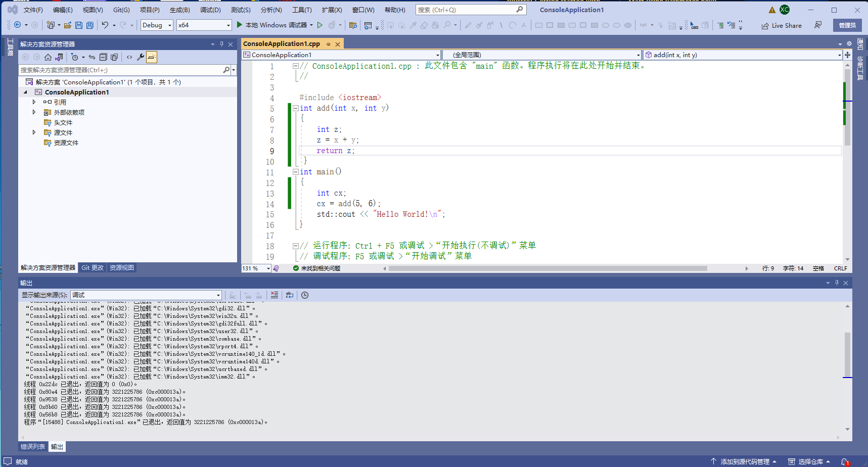Click the clock timestamp icon in Output toolbar
The height and width of the screenshot is (467, 868).
[x=305, y=295]
